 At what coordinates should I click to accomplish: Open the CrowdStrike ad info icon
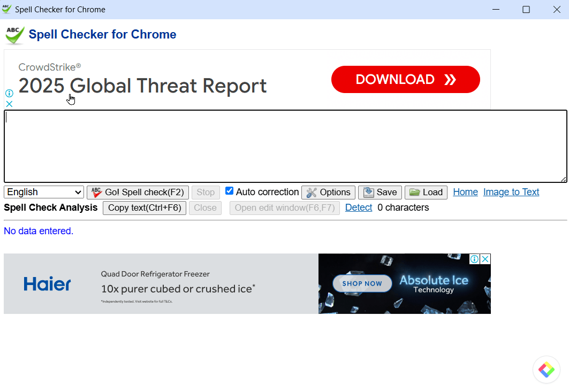[x=10, y=93]
